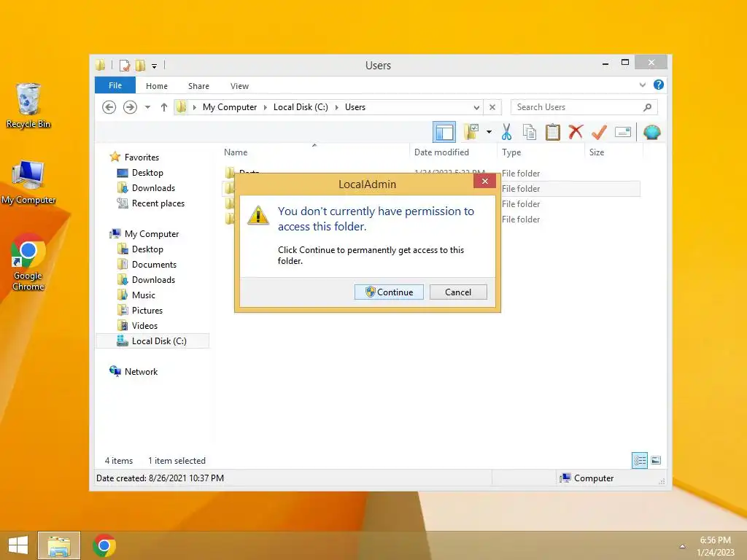Go back with the Back arrow
This screenshot has height=560, width=747.
pos(109,107)
